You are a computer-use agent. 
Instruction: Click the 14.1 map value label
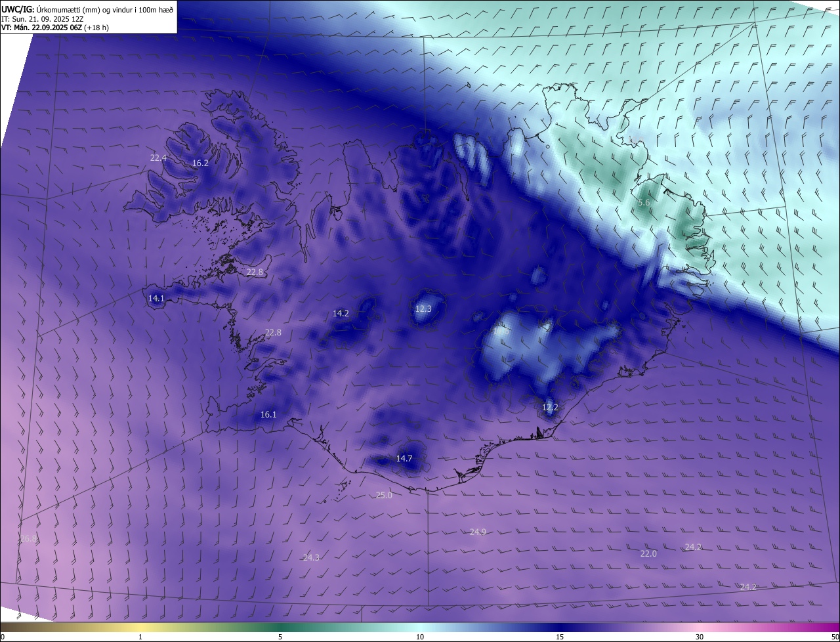point(156,299)
